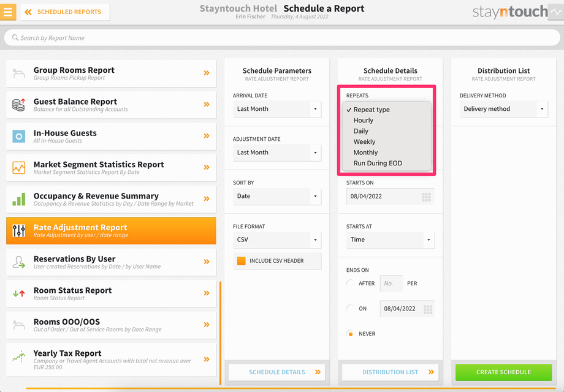Viewport: 564px width, 392px height.
Task: Select the On radio button under Ends On
Action: pyautogui.click(x=350, y=308)
